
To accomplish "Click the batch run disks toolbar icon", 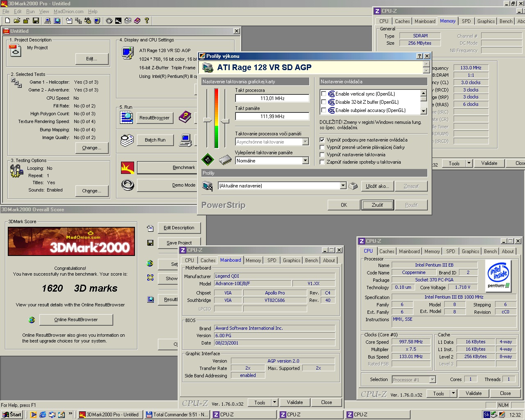I will (128, 21).
